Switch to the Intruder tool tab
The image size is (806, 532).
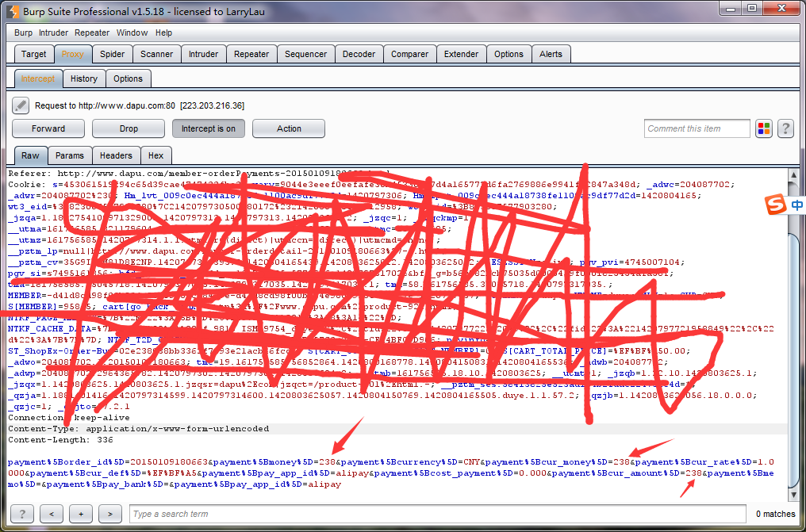click(x=203, y=54)
